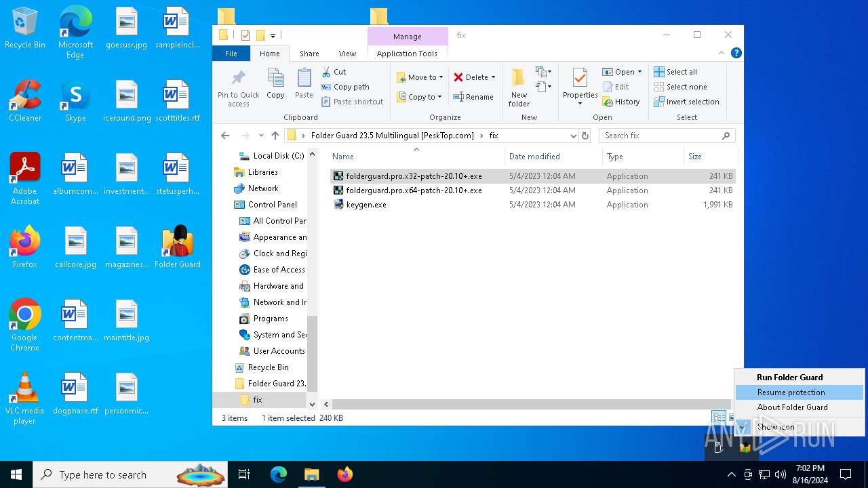Click the Rename button
868x488 pixels.
click(x=473, y=97)
